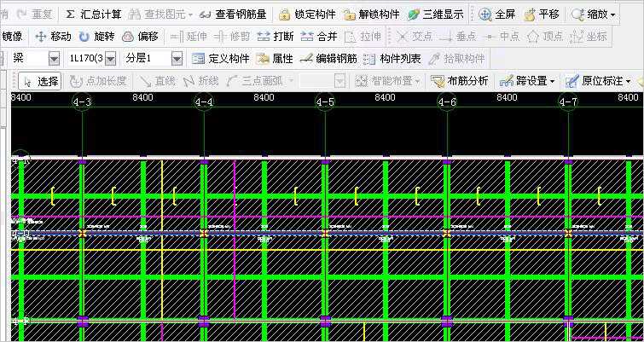Click axis bubble 4-7
The width and height of the screenshot is (644, 342).
568,101
